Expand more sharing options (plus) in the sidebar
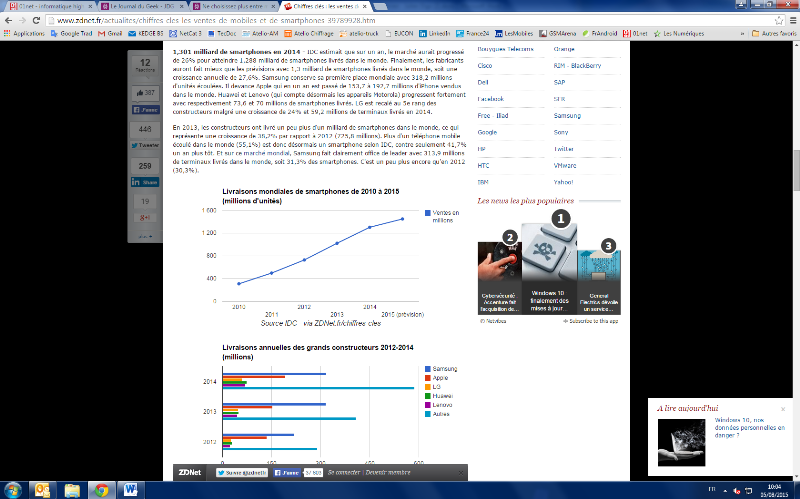Screen dimensions: 800x499 [145, 236]
